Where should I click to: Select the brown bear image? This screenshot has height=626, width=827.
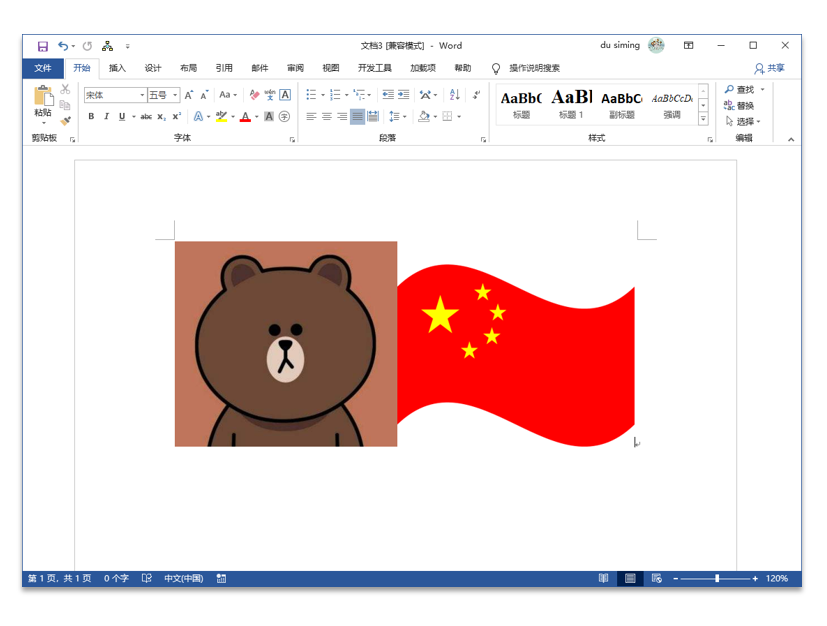(x=286, y=344)
